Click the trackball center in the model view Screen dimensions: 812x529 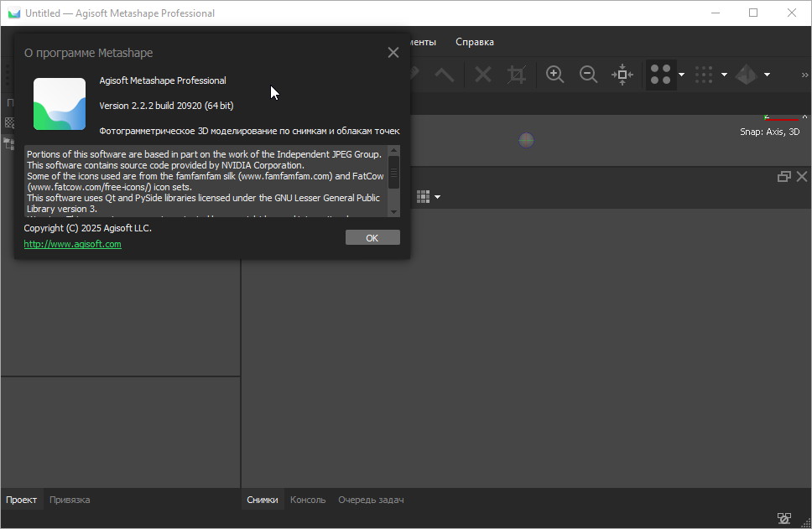pyautogui.click(x=526, y=140)
